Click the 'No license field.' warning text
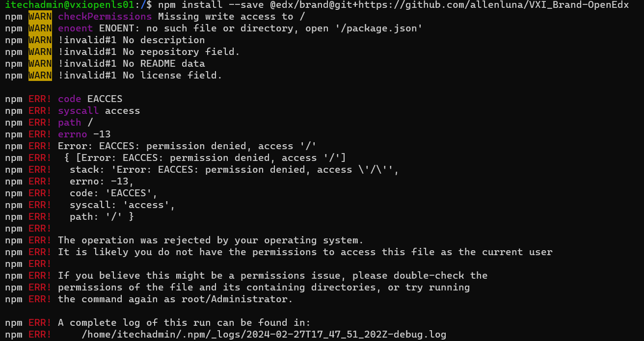Viewport: 644px width, 341px height. [x=173, y=76]
